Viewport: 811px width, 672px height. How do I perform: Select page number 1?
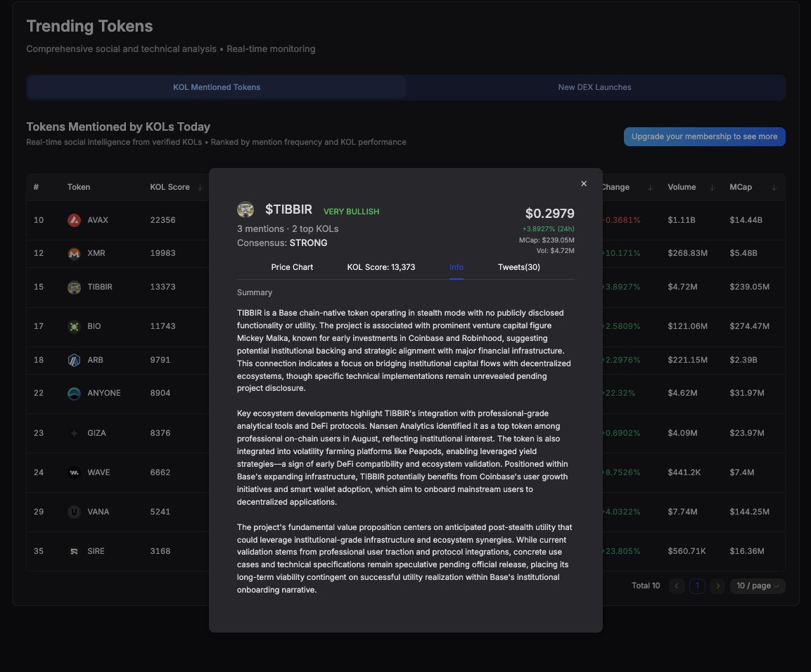click(x=697, y=586)
